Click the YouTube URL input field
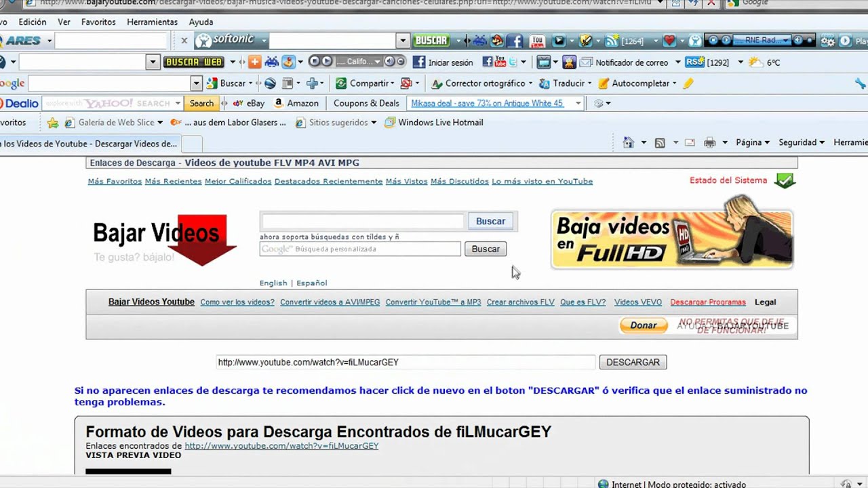 pyautogui.click(x=406, y=362)
